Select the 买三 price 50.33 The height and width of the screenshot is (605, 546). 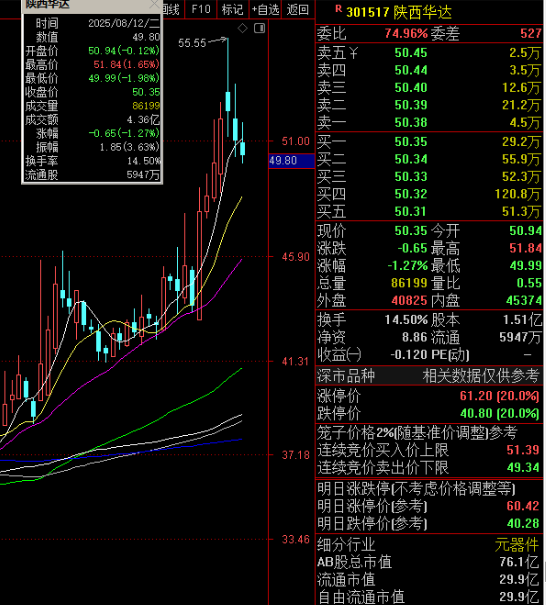(411, 176)
